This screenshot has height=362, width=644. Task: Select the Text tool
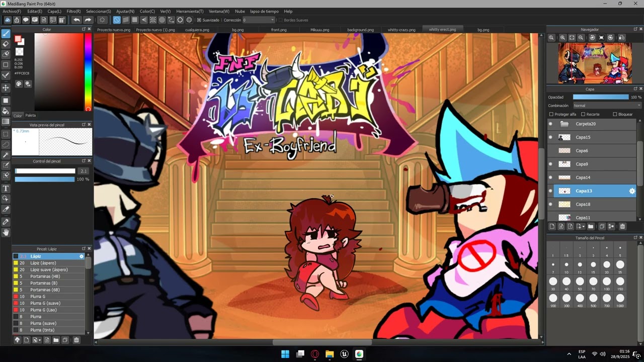point(6,188)
